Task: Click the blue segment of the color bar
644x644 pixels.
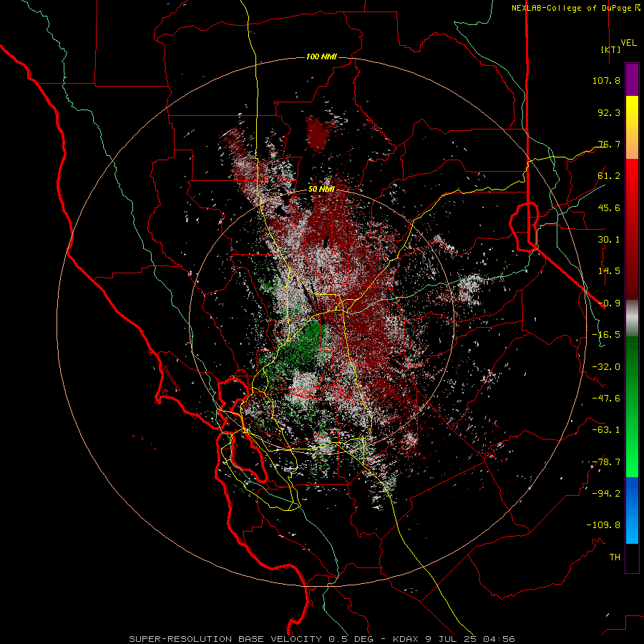Action: point(632,510)
